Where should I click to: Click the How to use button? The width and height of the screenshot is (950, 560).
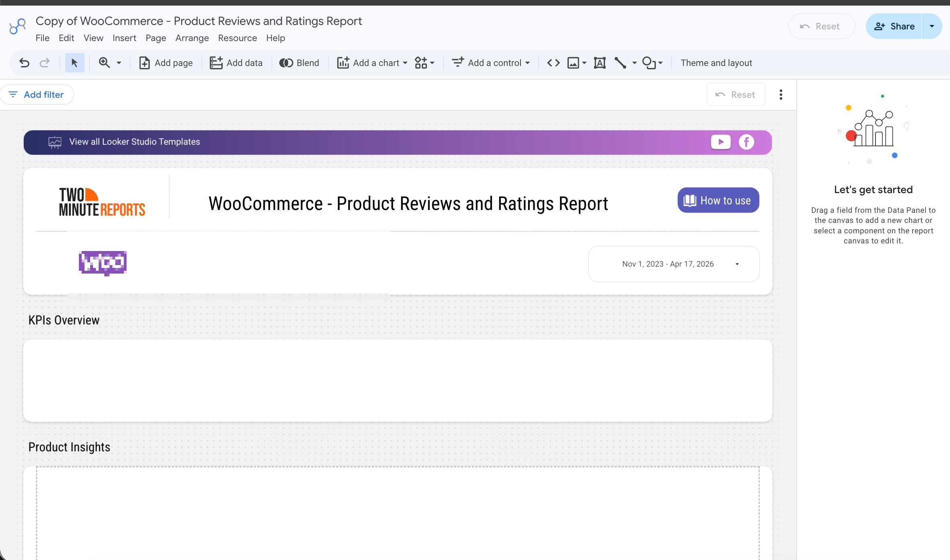tap(718, 200)
